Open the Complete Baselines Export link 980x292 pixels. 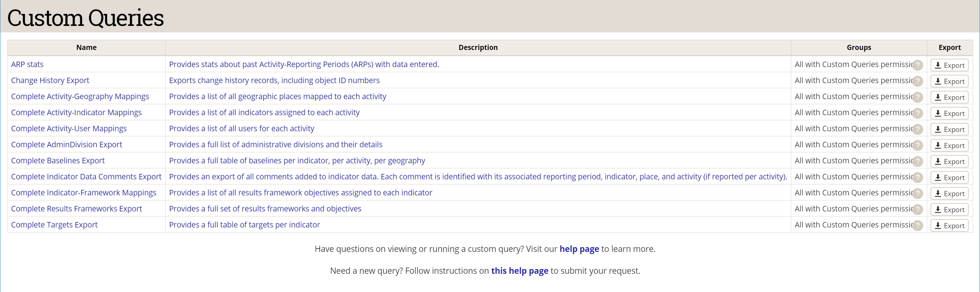point(58,161)
